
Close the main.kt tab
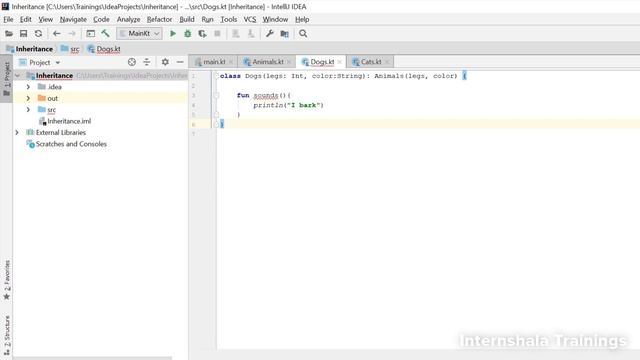coord(231,62)
